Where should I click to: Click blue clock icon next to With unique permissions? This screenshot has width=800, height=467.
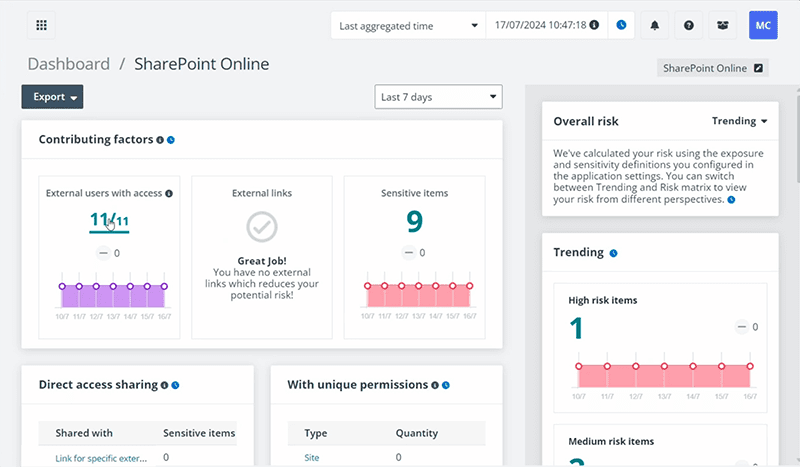pyautogui.click(x=446, y=385)
